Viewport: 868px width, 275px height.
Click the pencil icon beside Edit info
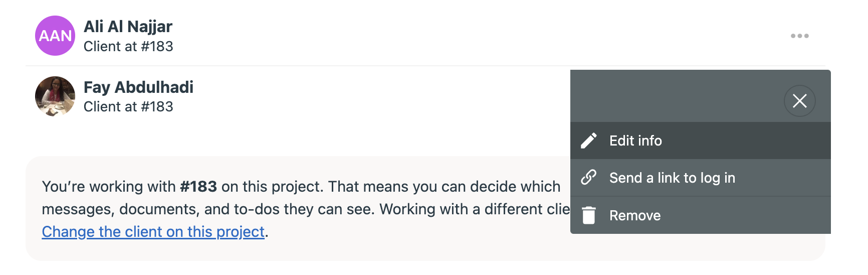pyautogui.click(x=589, y=141)
